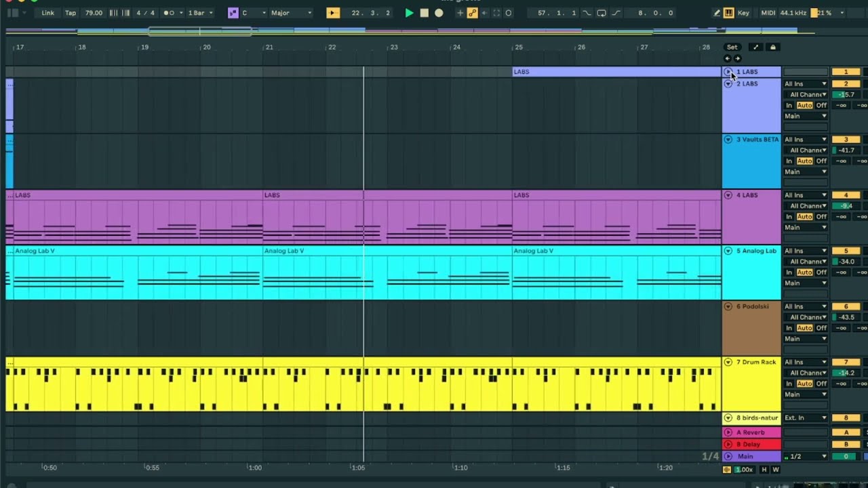This screenshot has width=868, height=488.
Task: Open the Major scale dropdown
Action: pyautogui.click(x=292, y=13)
